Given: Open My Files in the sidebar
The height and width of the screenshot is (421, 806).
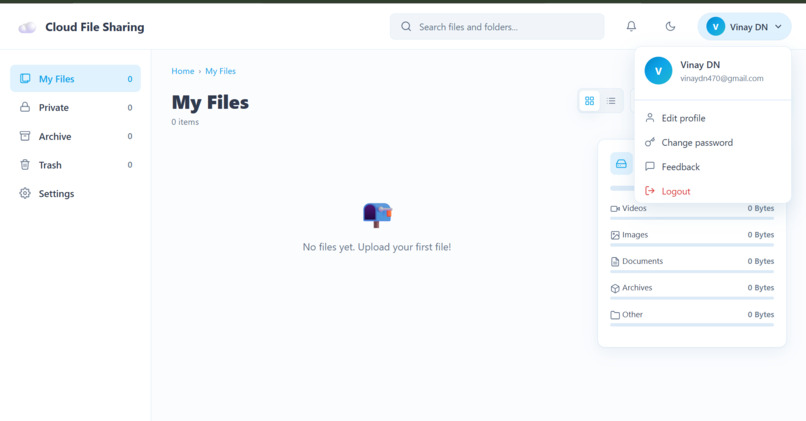Looking at the screenshot, I should (x=76, y=79).
